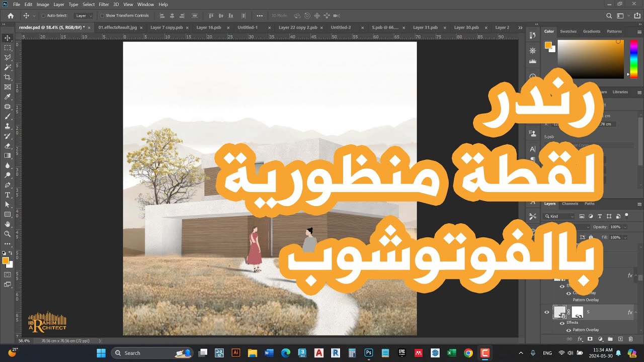Toggle Quick Mask mode icon
Screen dimensions: 644x362
click(8, 275)
